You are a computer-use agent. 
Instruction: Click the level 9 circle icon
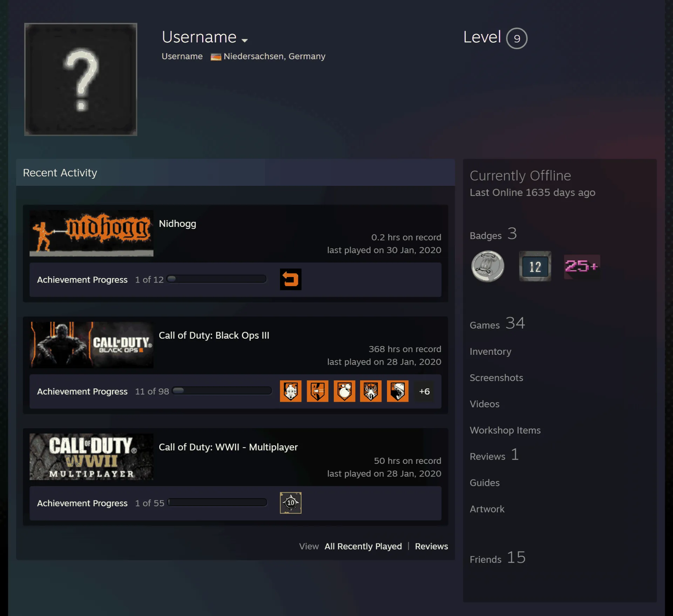[517, 38]
